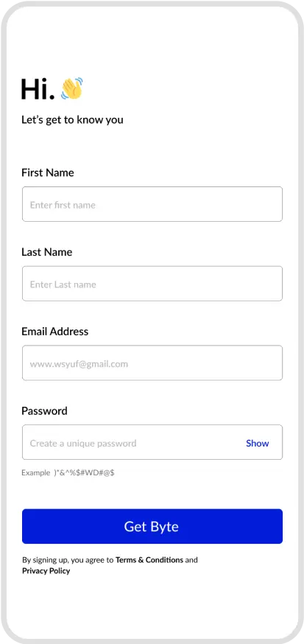This screenshot has width=304, height=644.
Task: Click the example password hint text
Action: coord(68,473)
